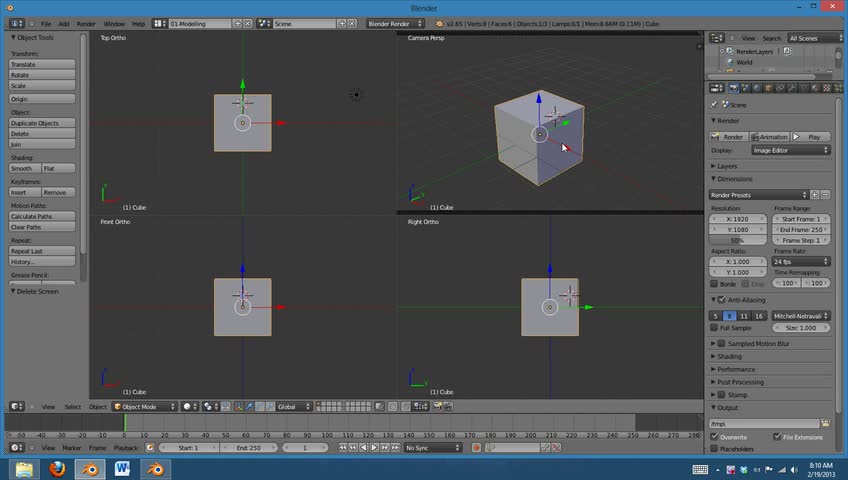Click the Firefox icon in the taskbar
The width and height of the screenshot is (848, 480).
[x=56, y=468]
